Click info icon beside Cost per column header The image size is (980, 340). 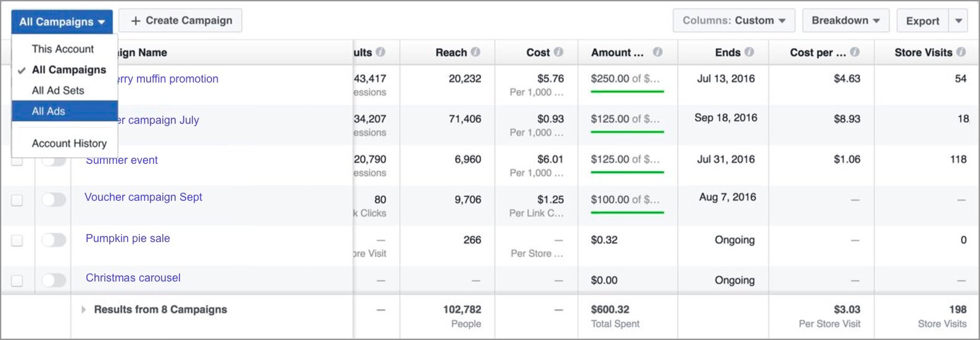854,52
